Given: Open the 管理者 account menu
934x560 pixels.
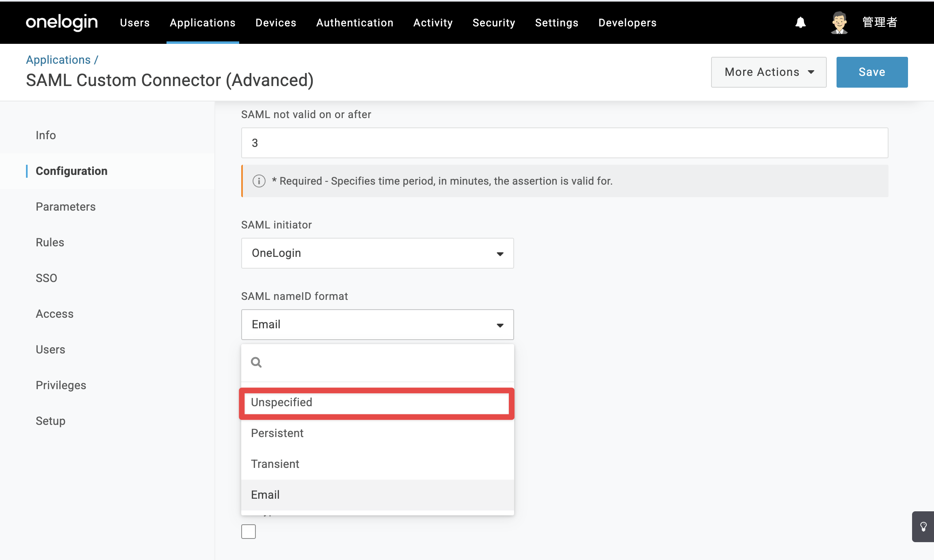Looking at the screenshot, I should 880,23.
